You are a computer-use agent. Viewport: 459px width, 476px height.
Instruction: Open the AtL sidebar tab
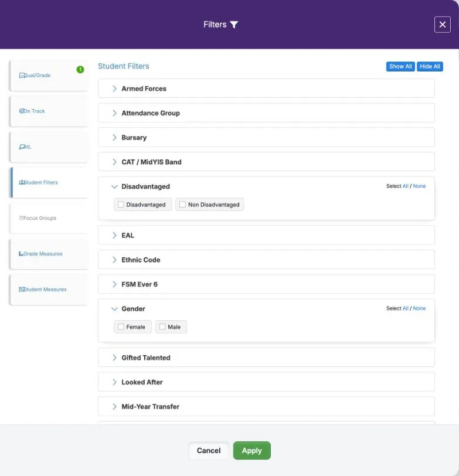point(49,147)
